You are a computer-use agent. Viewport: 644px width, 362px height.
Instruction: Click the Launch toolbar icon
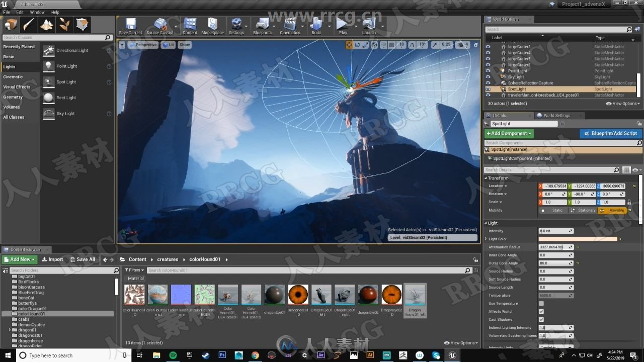[x=369, y=26]
